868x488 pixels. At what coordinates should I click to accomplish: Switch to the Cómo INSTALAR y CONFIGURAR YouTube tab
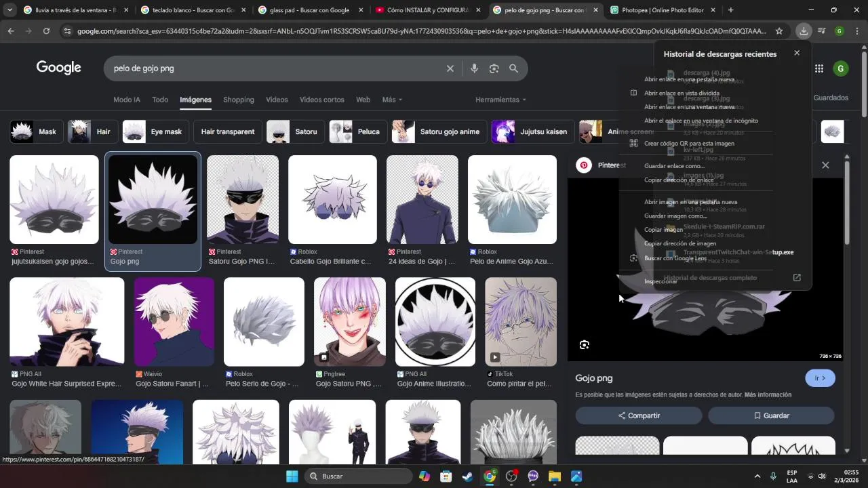point(427,10)
